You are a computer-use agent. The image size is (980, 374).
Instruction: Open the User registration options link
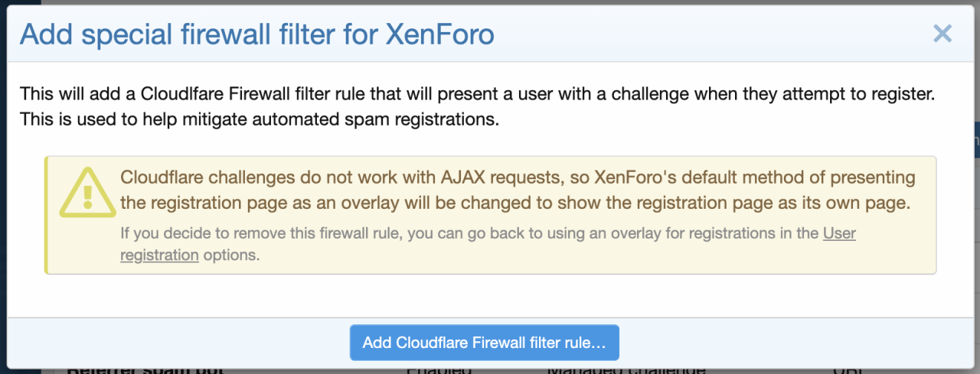point(839,234)
